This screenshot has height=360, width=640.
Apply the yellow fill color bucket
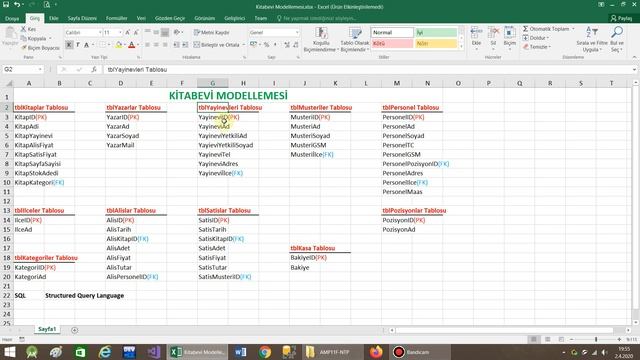click(118, 45)
